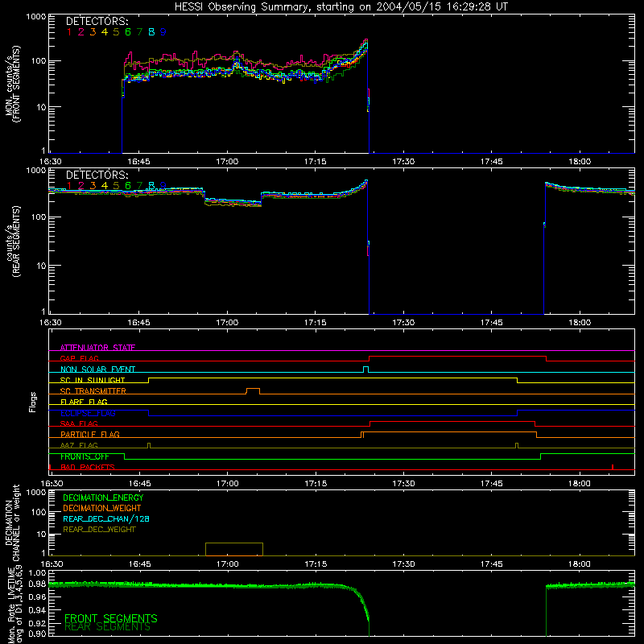Click the rectangular REAR_DEC_WEIGHT step in decimation plot

pyautogui.click(x=234, y=549)
